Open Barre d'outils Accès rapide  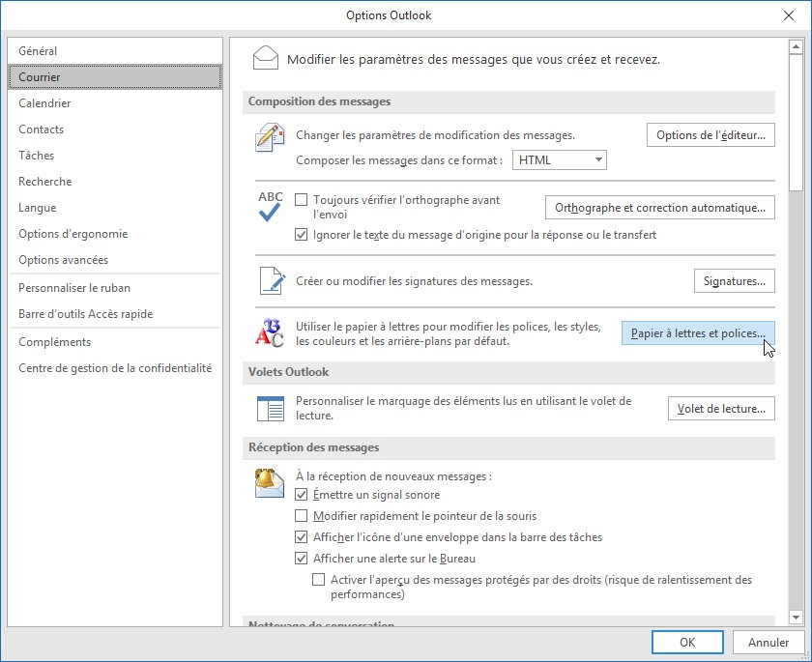coord(115,314)
